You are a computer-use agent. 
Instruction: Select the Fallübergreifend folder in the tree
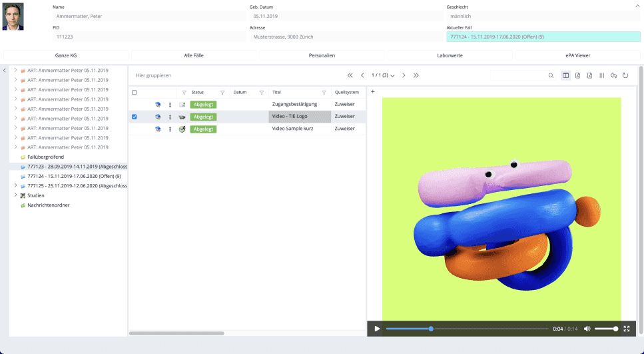click(45, 157)
